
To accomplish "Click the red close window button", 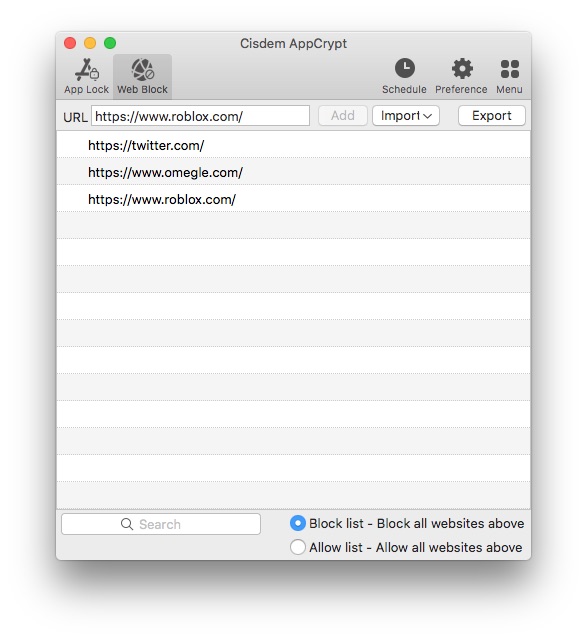I will click(x=70, y=43).
